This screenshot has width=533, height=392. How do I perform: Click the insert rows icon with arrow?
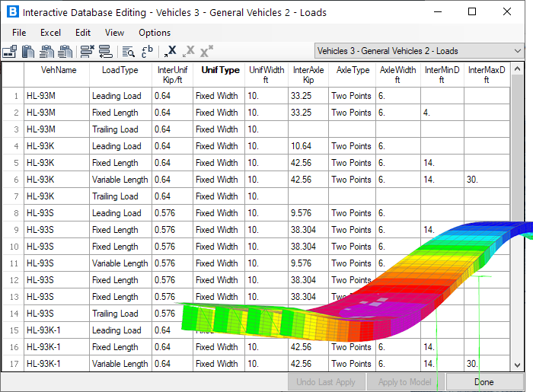click(106, 51)
